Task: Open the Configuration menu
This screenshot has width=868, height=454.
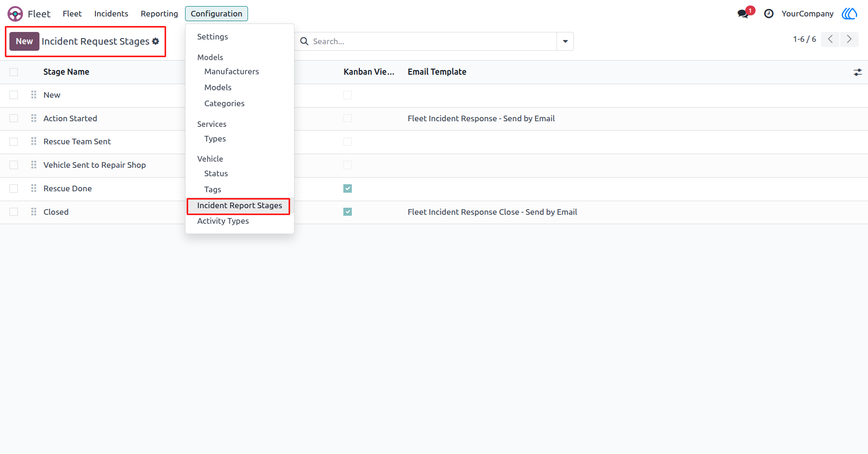Action: (217, 14)
